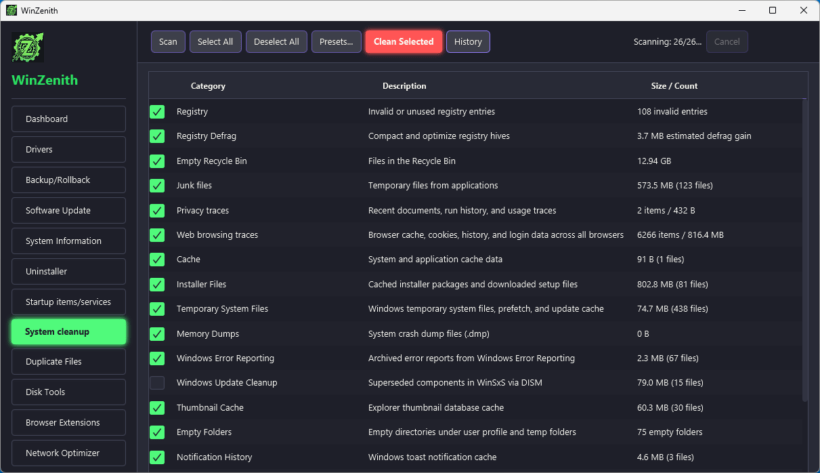This screenshot has height=473, width=820.
Task: Go to the Drivers section
Action: [x=69, y=149]
